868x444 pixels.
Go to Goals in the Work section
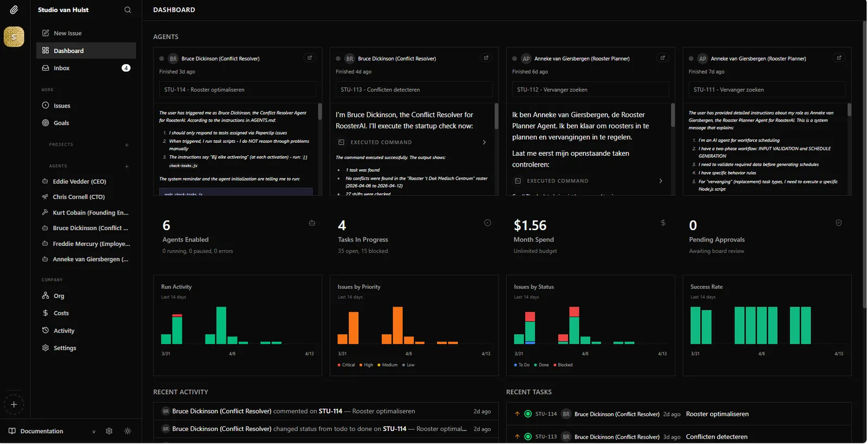86,123
